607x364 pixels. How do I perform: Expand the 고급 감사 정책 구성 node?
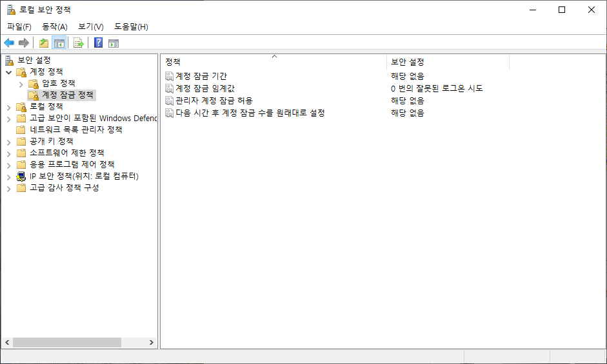click(x=8, y=188)
